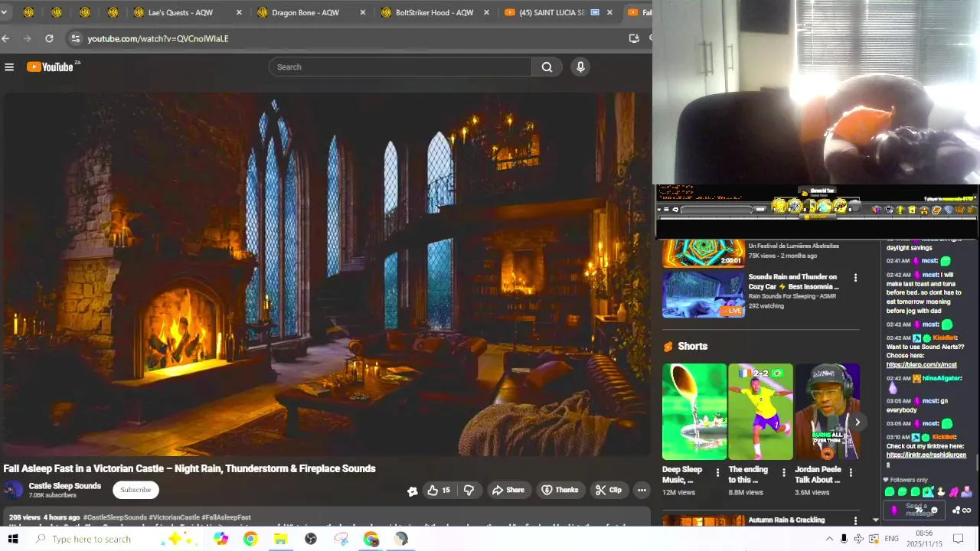Click the Victorian castle video player
The image size is (980, 551).
[326, 274]
